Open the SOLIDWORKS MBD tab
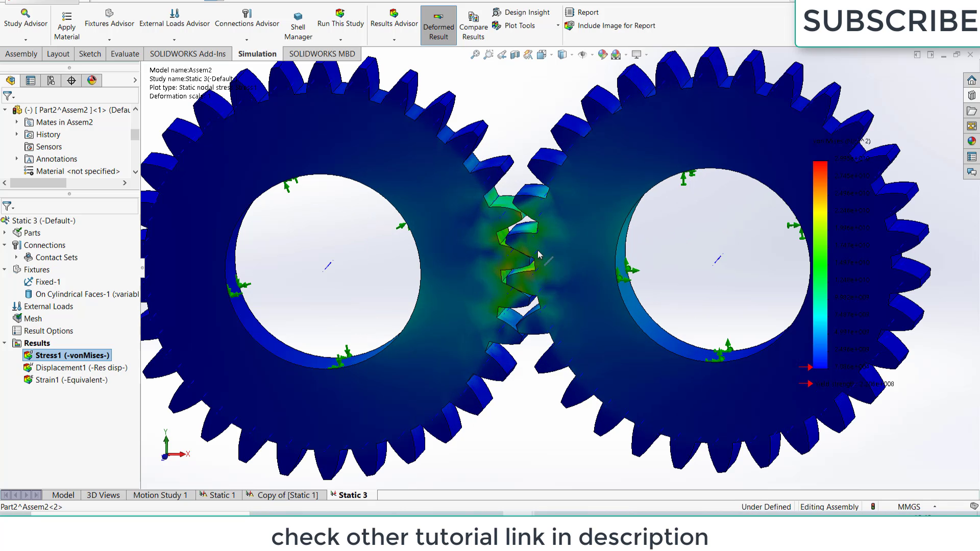Viewport: 980px width, 551px height. 322,54
